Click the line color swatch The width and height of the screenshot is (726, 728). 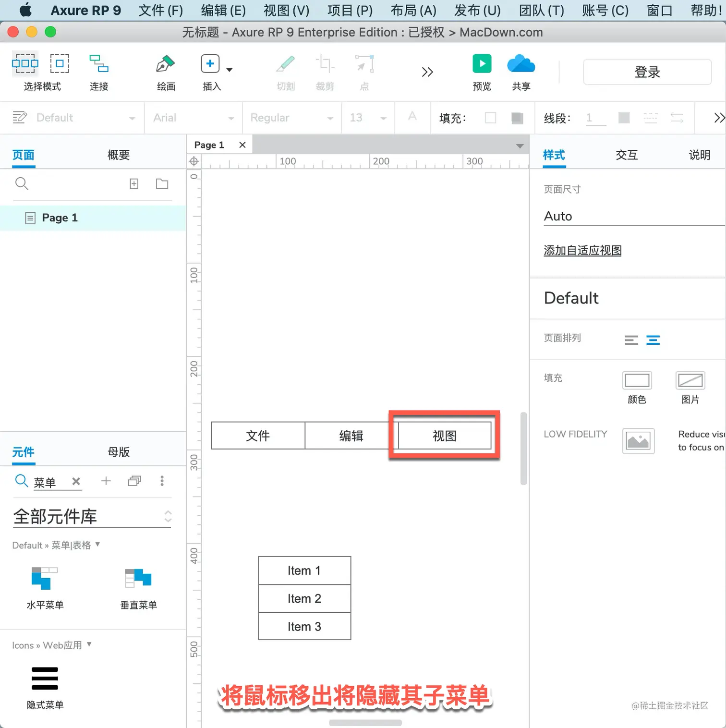click(624, 118)
